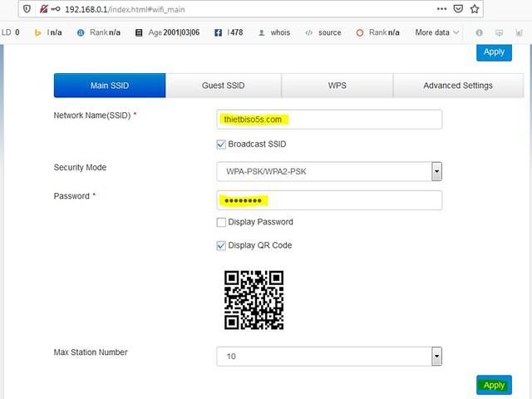Click the insecure connection lock icon
The image size is (532, 399).
pos(43,9)
